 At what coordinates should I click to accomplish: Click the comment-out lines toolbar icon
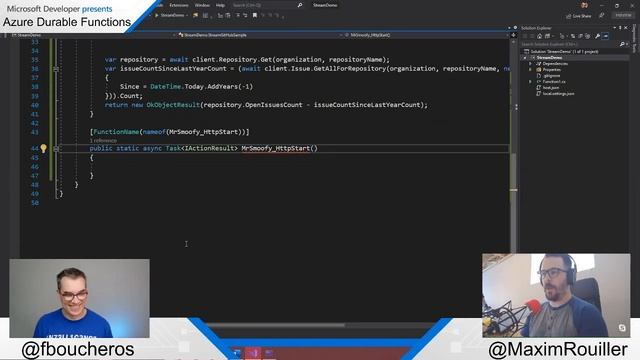click(x=238, y=16)
